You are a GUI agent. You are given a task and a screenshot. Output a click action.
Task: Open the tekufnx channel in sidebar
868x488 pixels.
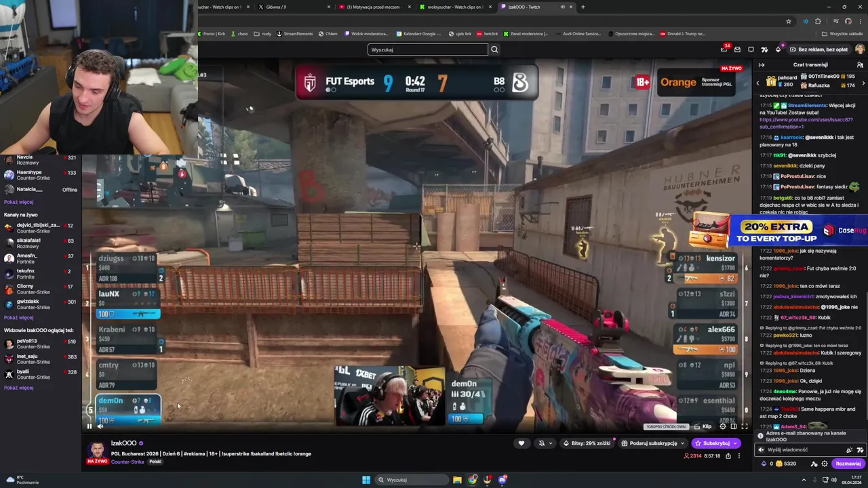(41, 274)
